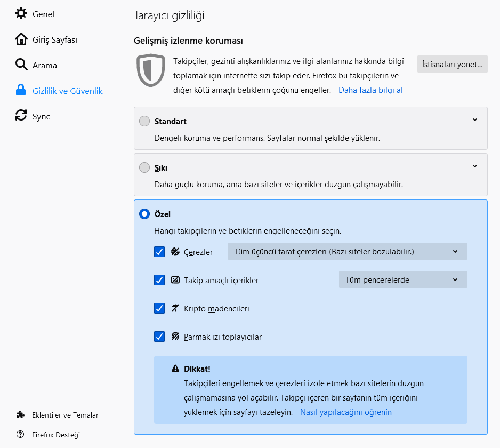This screenshot has width=500, height=448.
Task: Click the Giriş Sayfası home icon
Action: (x=21, y=39)
